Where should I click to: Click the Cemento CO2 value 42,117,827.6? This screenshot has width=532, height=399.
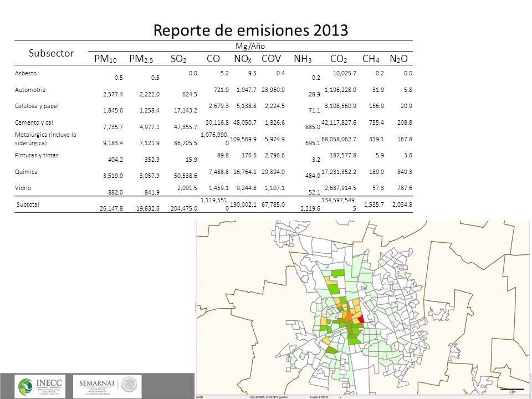[x=339, y=122]
